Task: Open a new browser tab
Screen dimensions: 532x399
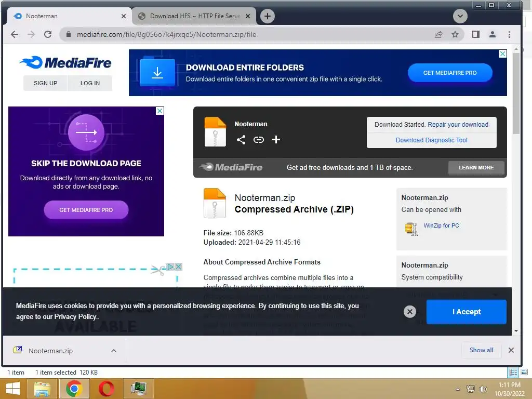Action: [268, 16]
